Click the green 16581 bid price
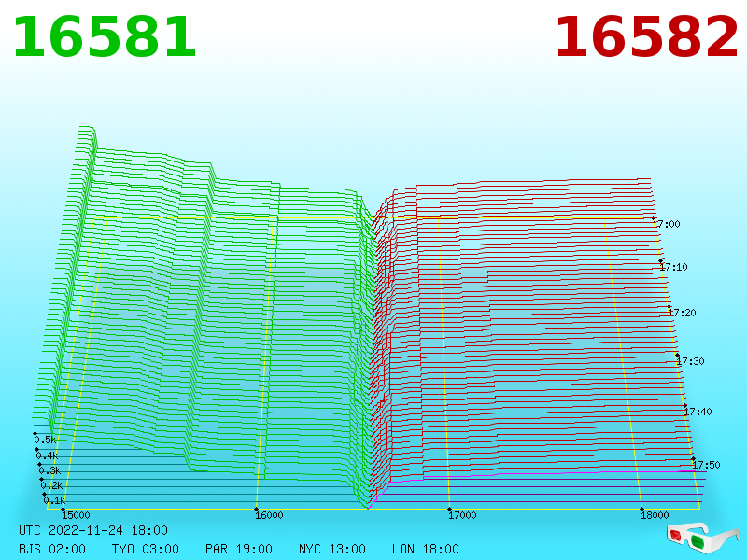 [105, 37]
